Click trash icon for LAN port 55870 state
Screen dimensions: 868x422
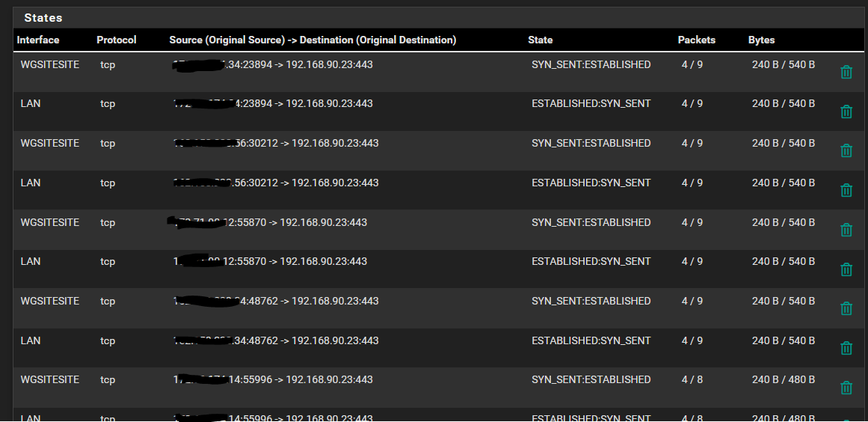coord(846,269)
